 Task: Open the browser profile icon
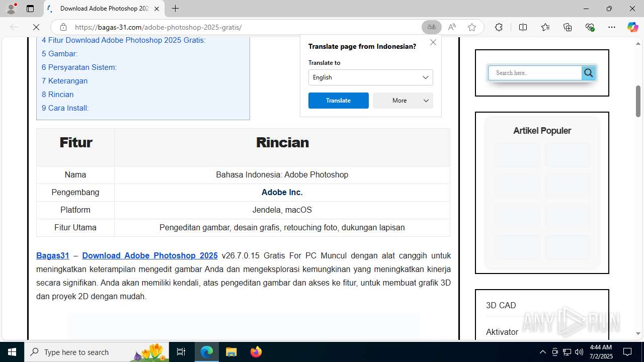click(11, 9)
